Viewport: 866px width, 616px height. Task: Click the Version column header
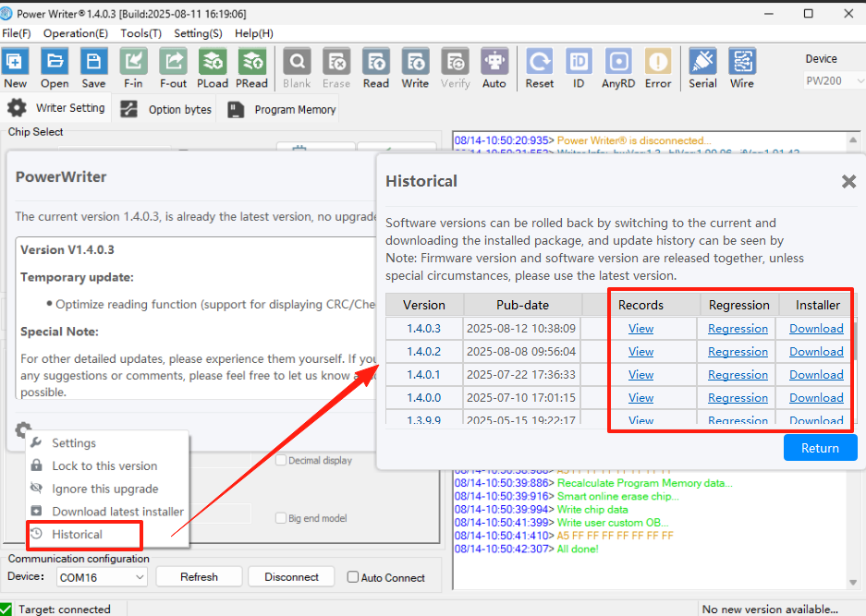click(424, 305)
